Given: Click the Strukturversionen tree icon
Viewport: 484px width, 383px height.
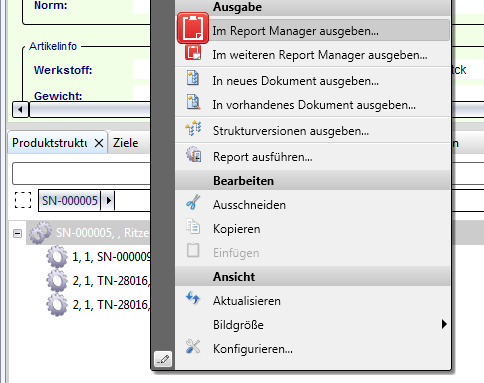Looking at the screenshot, I should 193,129.
